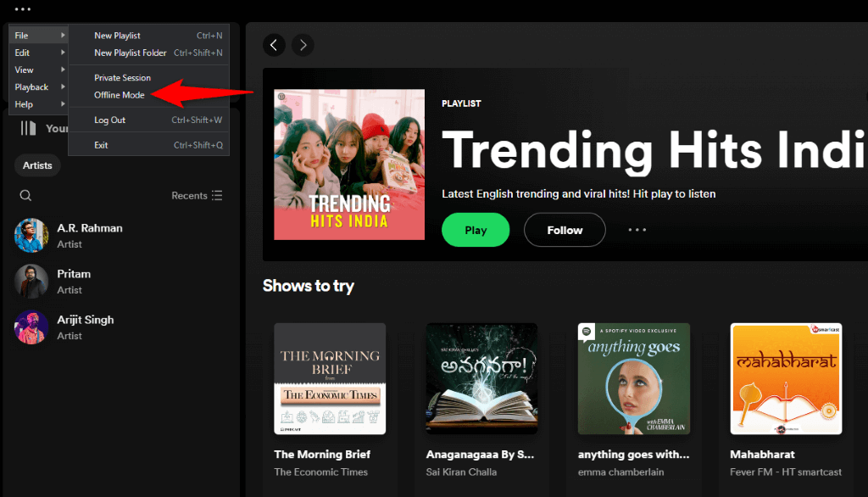
Task: Click Arijit Singh artist avatar
Action: pos(31,327)
